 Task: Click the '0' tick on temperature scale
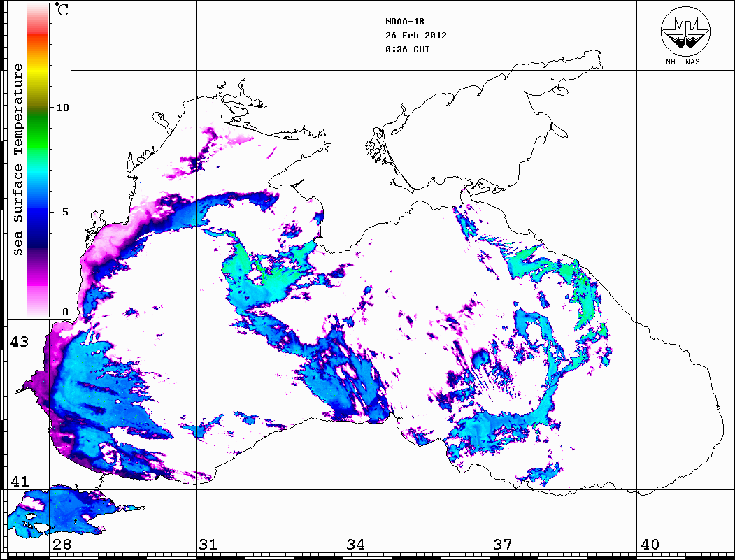coord(66,312)
